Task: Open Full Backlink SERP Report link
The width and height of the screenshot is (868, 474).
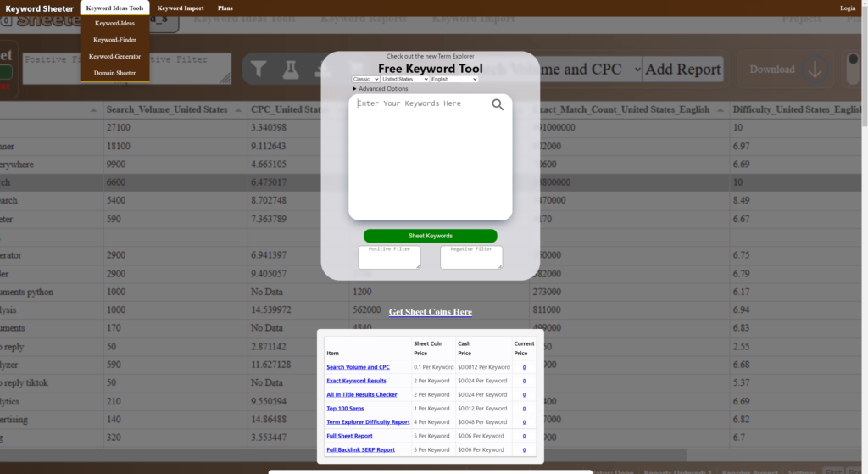Action: coord(360,449)
